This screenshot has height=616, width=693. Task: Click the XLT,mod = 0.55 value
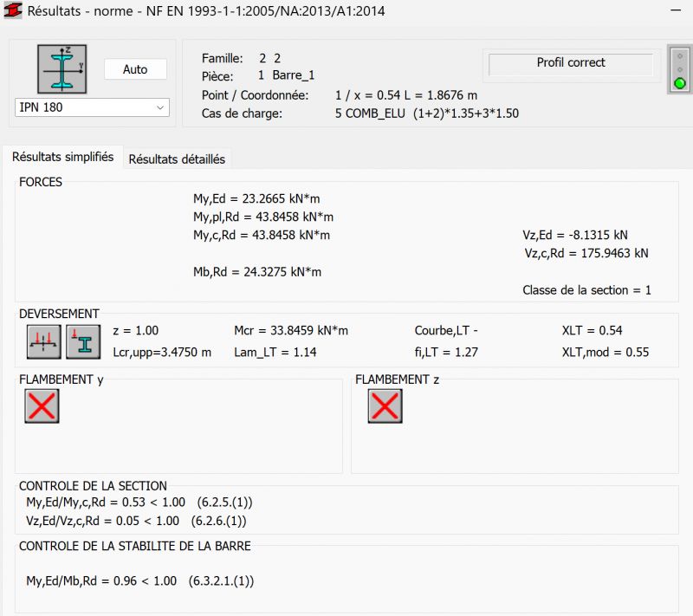point(606,353)
